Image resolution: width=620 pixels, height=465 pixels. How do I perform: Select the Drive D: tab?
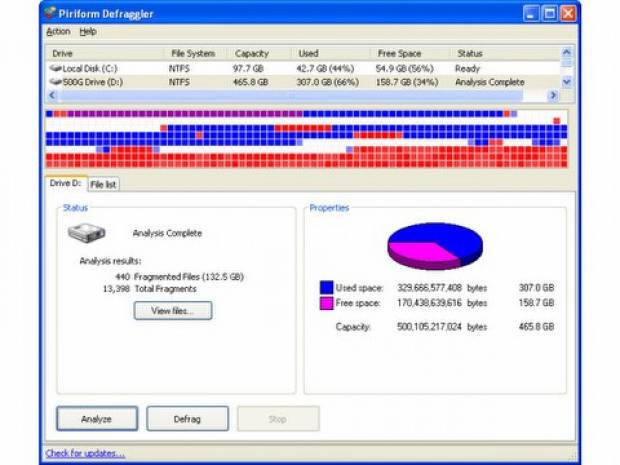click(x=66, y=183)
